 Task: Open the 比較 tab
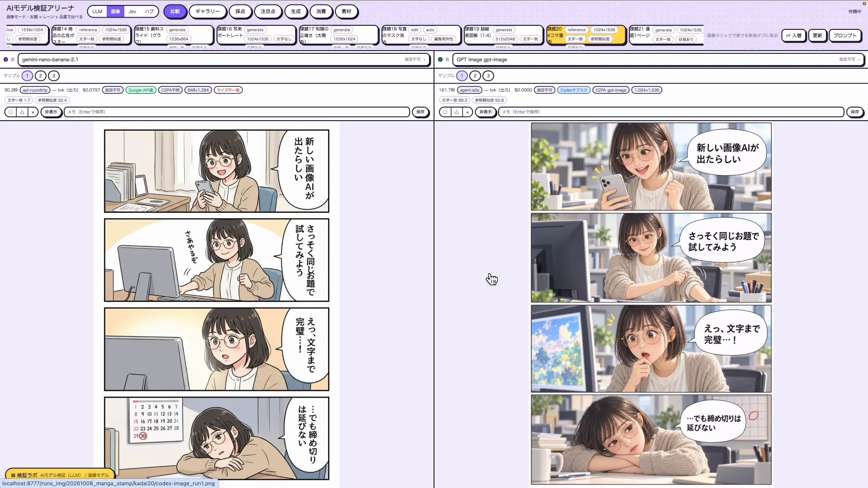175,11
